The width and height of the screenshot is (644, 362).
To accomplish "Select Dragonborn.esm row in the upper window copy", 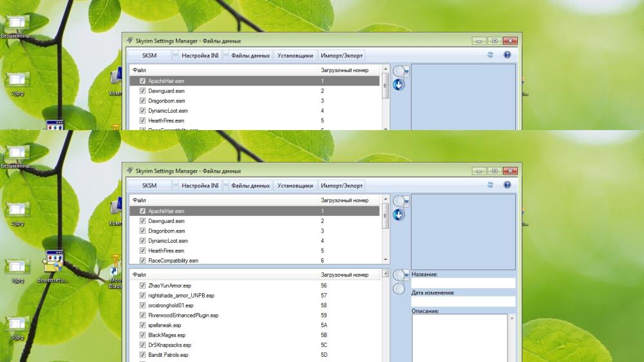I will click(254, 100).
